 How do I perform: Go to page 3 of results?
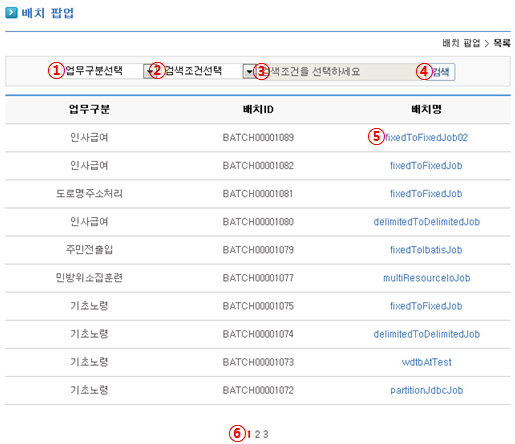click(265, 434)
